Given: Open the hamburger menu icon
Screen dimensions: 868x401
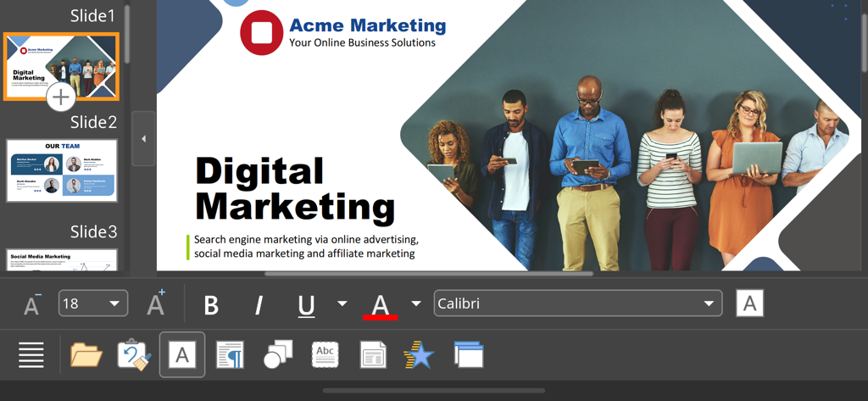Looking at the screenshot, I should [x=31, y=354].
